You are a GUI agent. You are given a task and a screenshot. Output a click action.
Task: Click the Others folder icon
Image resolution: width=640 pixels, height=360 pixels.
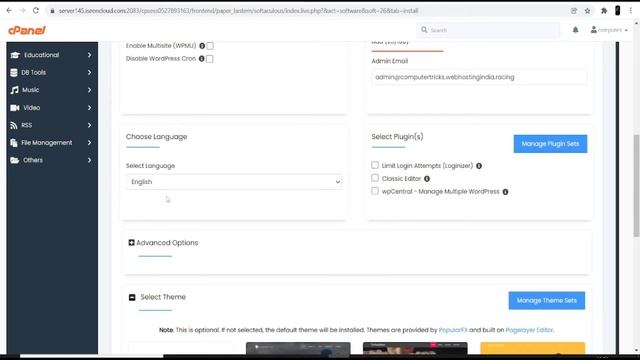click(x=15, y=160)
